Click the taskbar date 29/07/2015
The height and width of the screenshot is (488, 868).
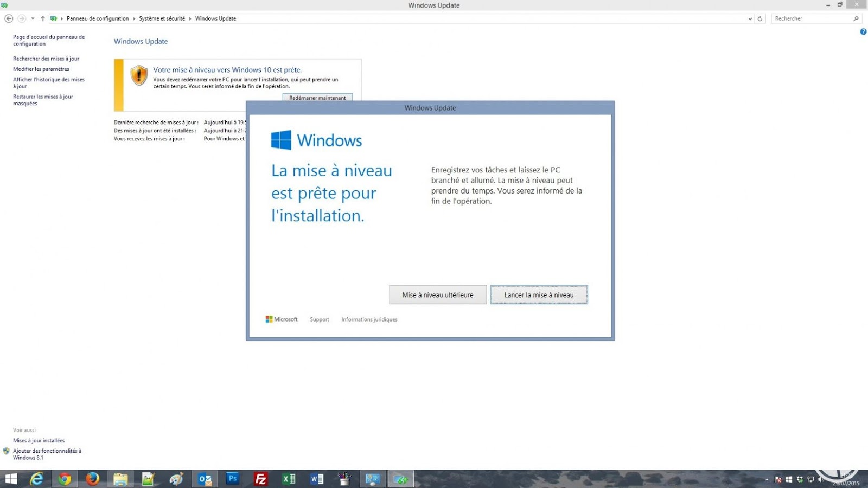tap(846, 483)
